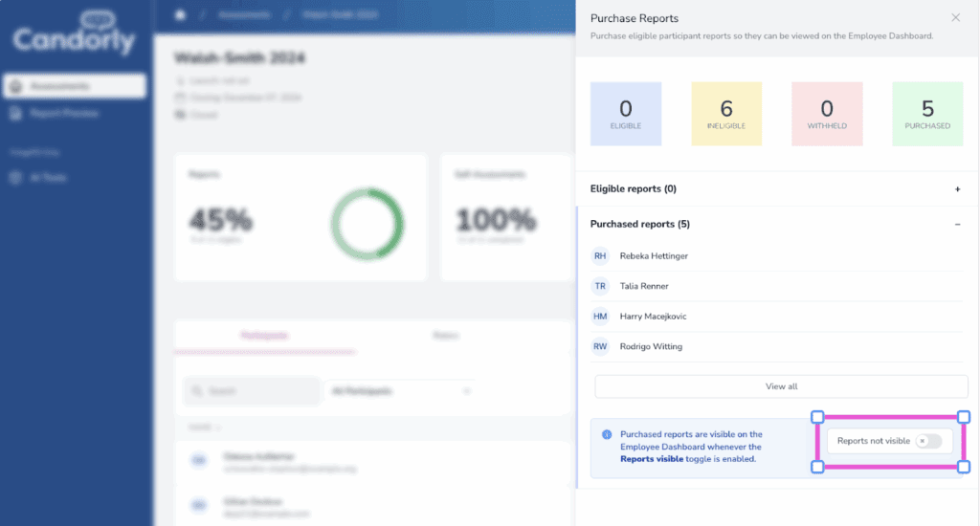Image resolution: width=980 pixels, height=526 pixels.
Task: Open Assessments in the sidebar
Action: click(74, 86)
